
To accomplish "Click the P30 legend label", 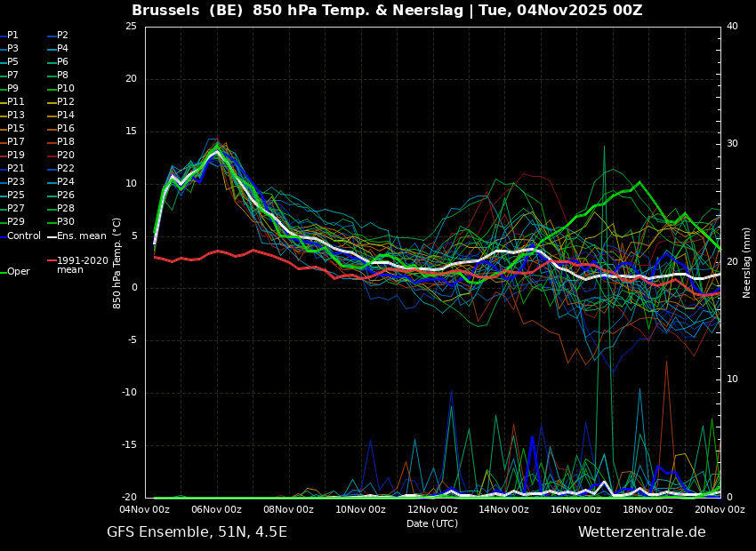I will pyautogui.click(x=65, y=222).
